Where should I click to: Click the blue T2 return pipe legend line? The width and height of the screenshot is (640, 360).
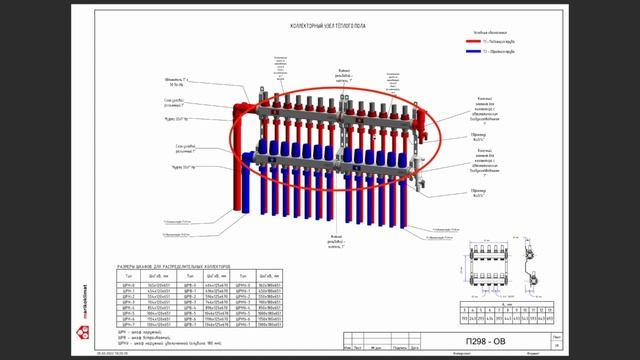[473, 51]
